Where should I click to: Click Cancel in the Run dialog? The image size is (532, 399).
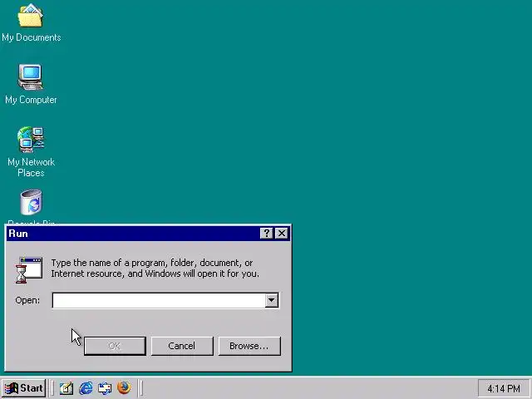[182, 346]
